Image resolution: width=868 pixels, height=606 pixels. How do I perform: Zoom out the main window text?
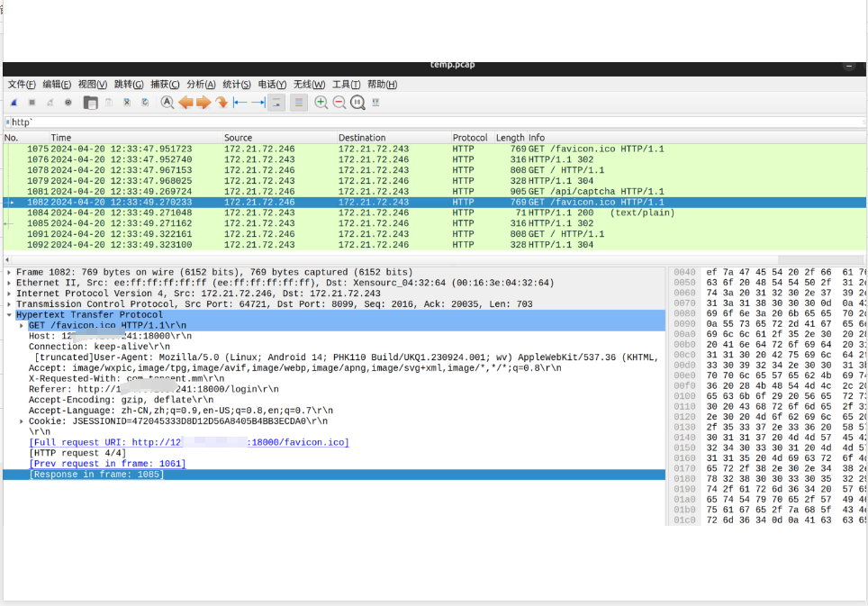click(339, 103)
